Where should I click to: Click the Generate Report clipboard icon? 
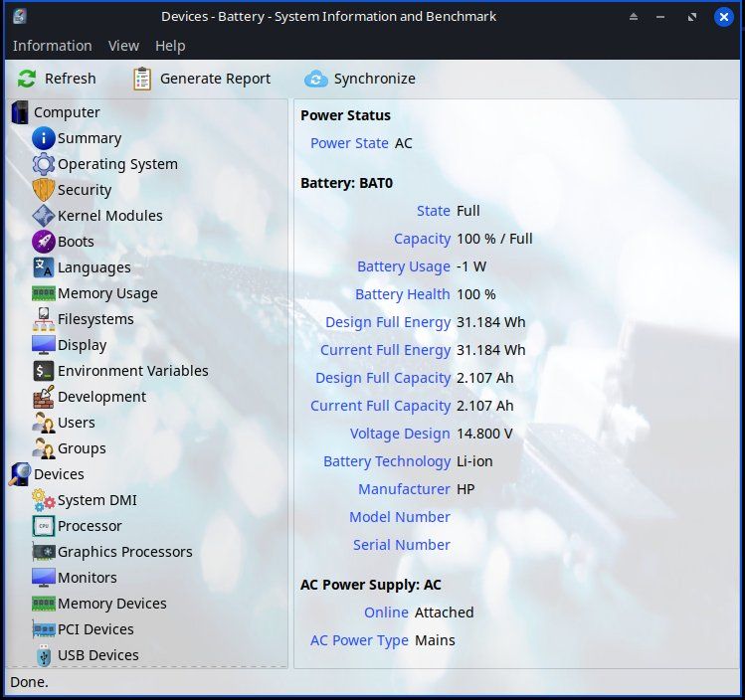(x=142, y=79)
